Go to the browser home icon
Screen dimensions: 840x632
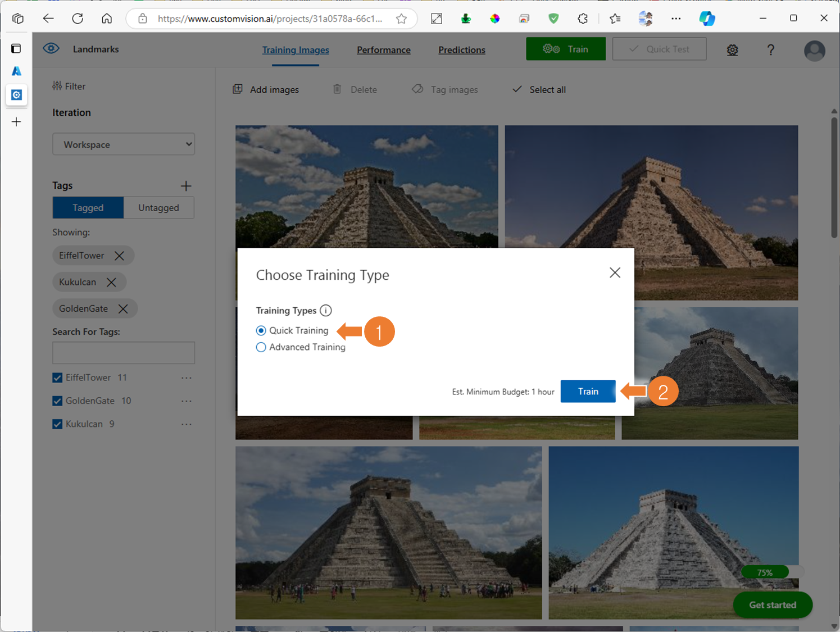[107, 19]
